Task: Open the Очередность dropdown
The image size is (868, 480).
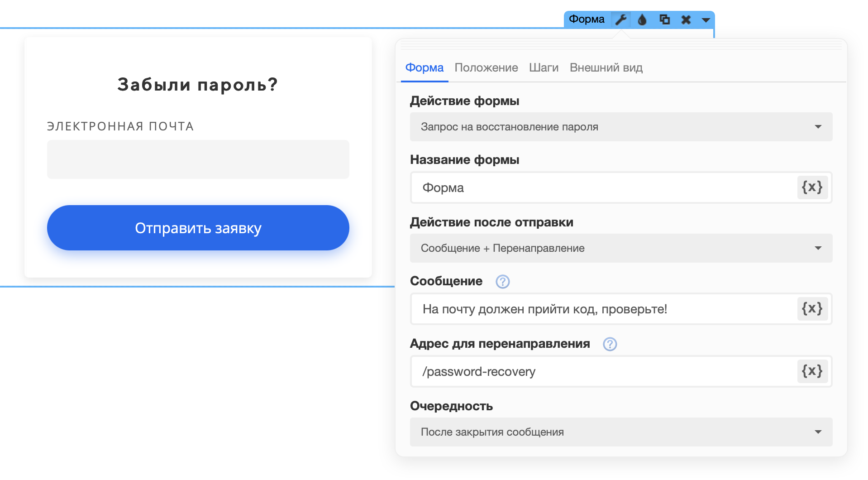Action: point(621,432)
